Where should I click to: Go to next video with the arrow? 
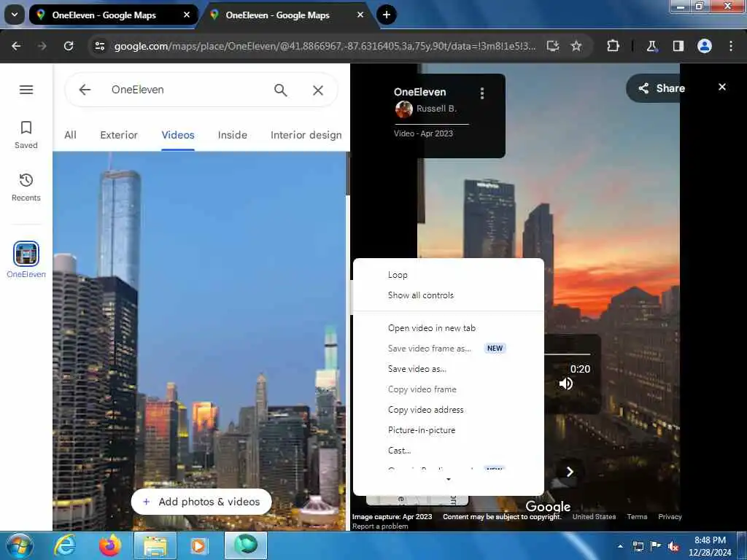pyautogui.click(x=570, y=472)
